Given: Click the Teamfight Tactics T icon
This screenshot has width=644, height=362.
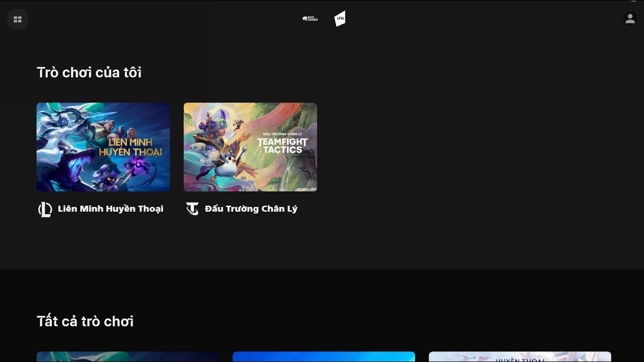Looking at the screenshot, I should point(192,209).
